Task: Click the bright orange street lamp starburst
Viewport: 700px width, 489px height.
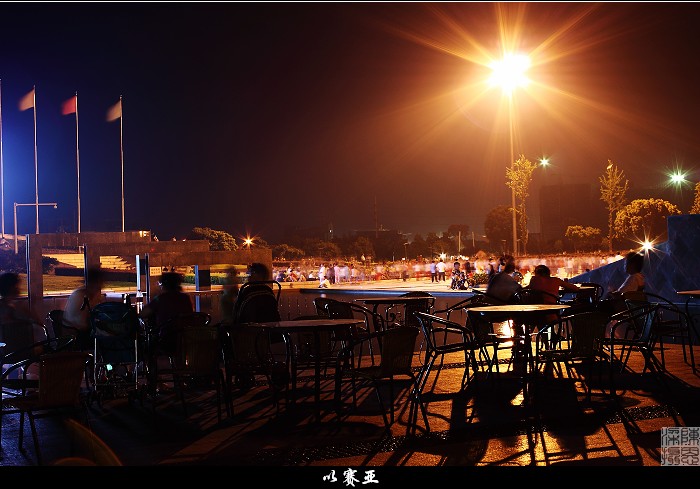Action: pos(510,71)
